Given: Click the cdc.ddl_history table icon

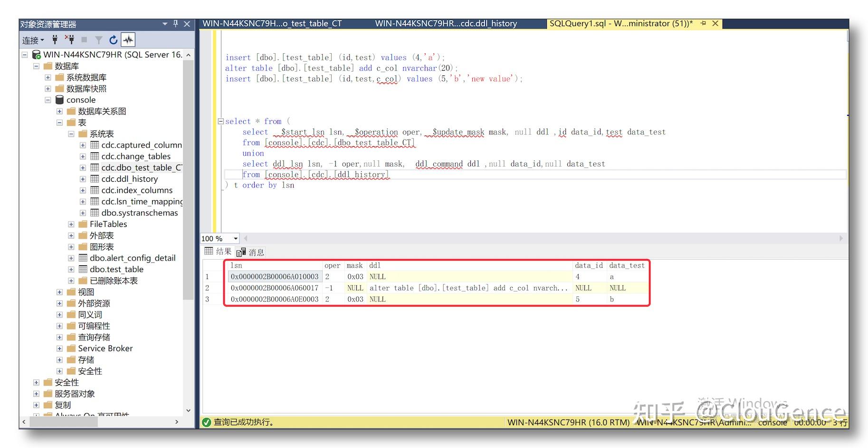Looking at the screenshot, I should pyautogui.click(x=94, y=179).
